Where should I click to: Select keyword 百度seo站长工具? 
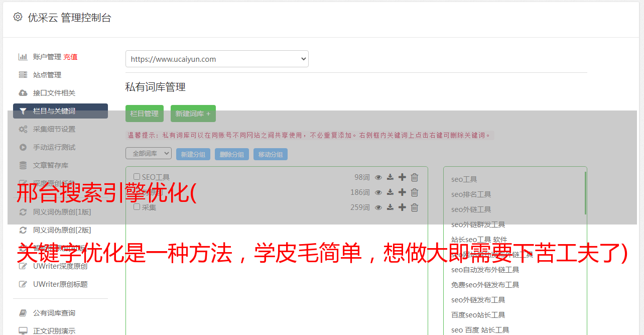(x=478, y=315)
